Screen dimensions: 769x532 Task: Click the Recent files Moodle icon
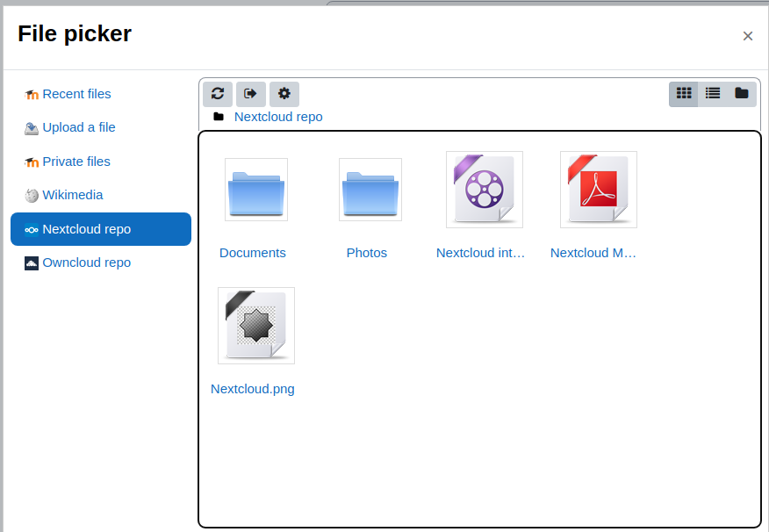[32, 94]
